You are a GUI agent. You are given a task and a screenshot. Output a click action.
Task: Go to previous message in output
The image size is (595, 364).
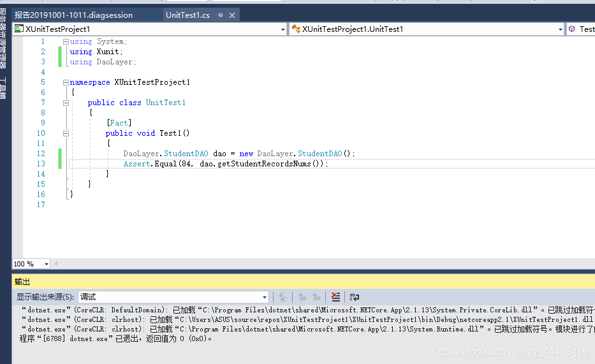302,297
